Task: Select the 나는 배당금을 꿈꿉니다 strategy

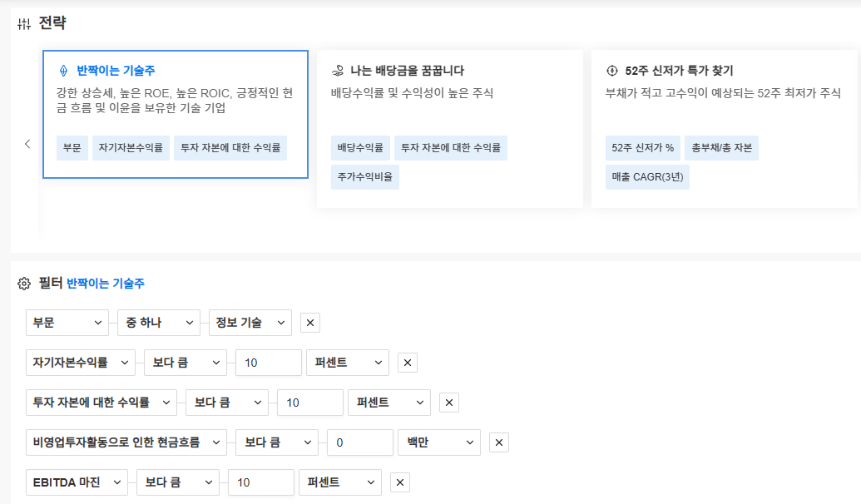Action: tap(408, 70)
